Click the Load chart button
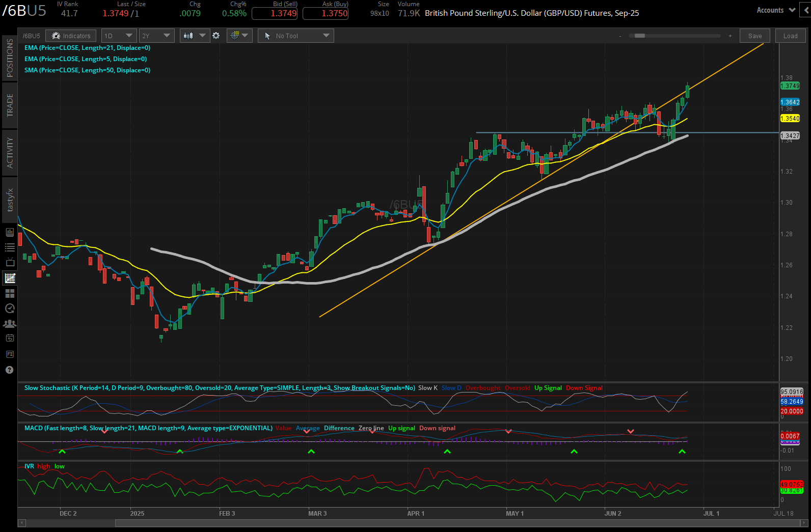 (791, 36)
